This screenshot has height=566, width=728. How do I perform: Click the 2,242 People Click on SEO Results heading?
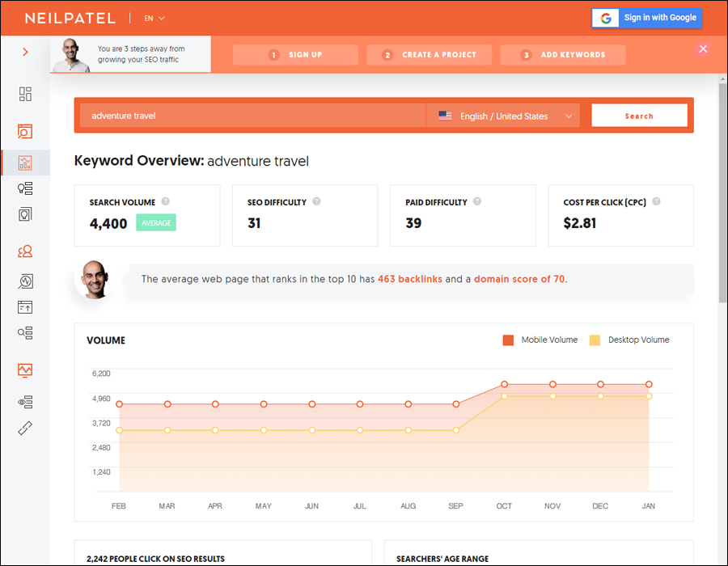[155, 559]
